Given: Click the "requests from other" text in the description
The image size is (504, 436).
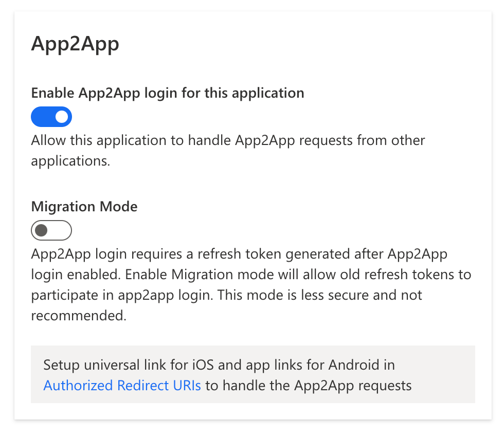Looking at the screenshot, I should [x=365, y=140].
